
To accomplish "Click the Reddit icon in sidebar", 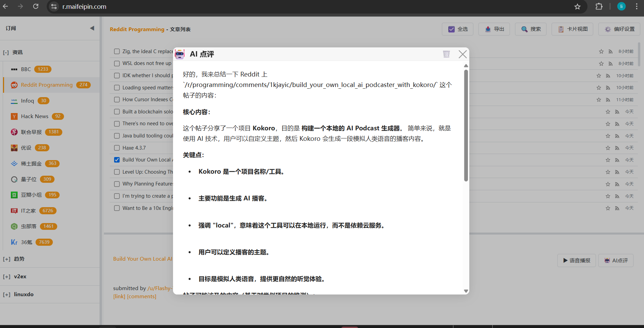I will (14, 85).
